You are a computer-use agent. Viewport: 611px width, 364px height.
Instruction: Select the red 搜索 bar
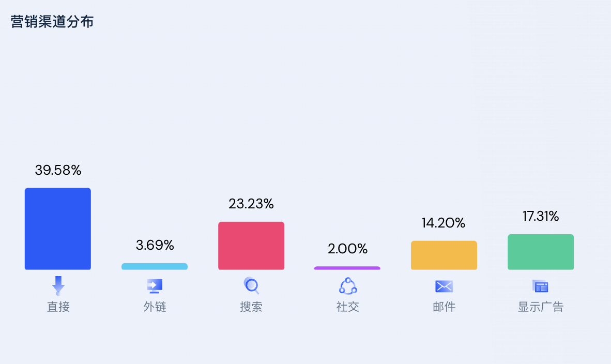251,246
